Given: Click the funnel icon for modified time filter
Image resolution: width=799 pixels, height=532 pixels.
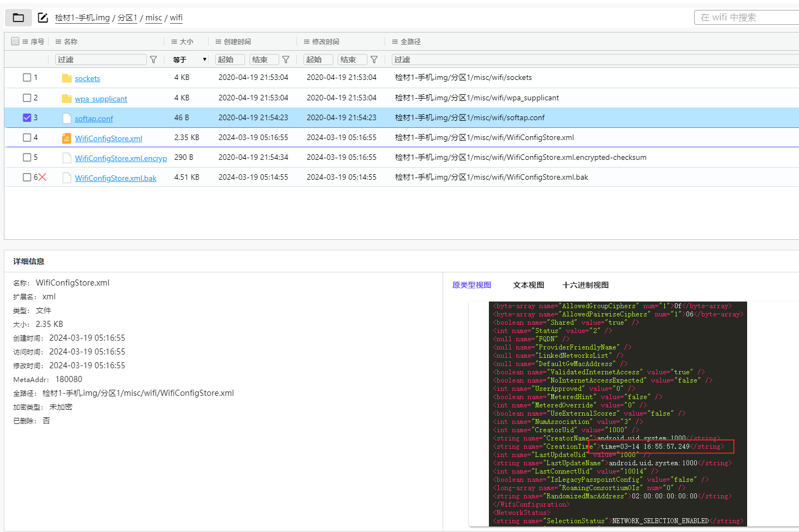Looking at the screenshot, I should coord(374,60).
